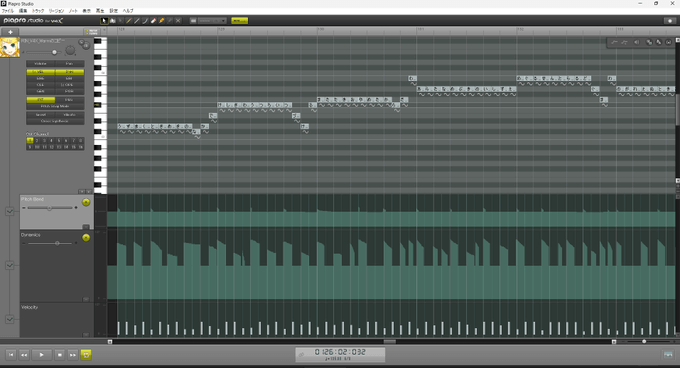Screen dimensions: 680x368
Task: Toggle the yellow loop playback button
Action: (86, 355)
